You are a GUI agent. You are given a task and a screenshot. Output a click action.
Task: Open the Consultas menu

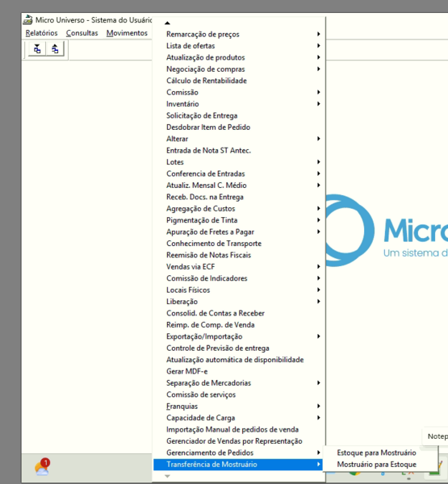pyautogui.click(x=82, y=33)
